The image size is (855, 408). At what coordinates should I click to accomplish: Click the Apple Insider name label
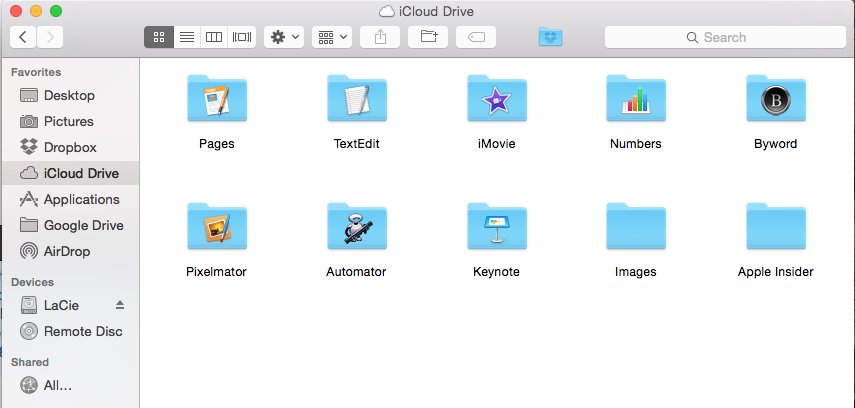(x=775, y=272)
